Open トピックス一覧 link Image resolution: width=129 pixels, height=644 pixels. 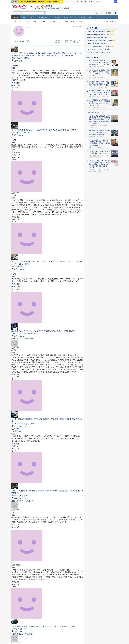(x=111, y=22)
